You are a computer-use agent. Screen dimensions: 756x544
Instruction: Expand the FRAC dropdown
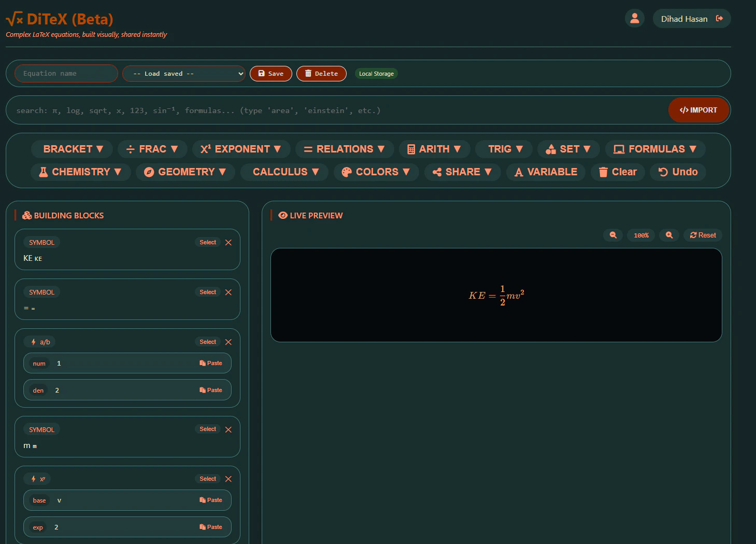pyautogui.click(x=152, y=149)
